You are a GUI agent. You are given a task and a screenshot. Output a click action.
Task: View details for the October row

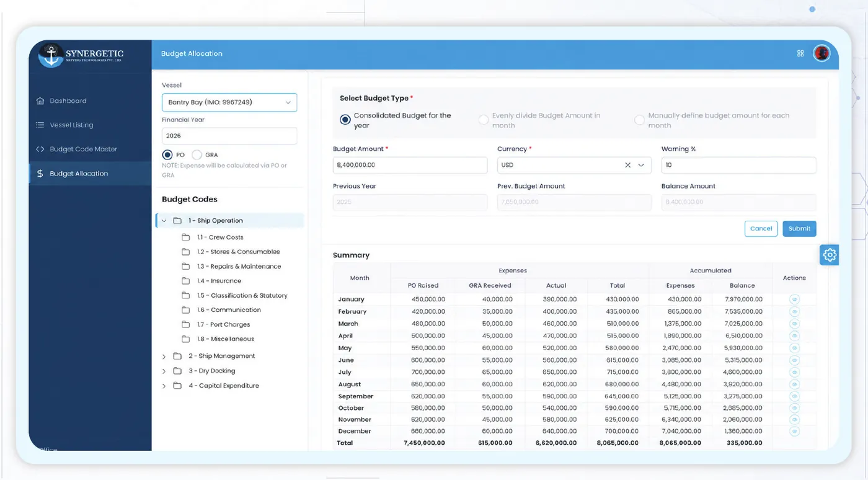794,408
